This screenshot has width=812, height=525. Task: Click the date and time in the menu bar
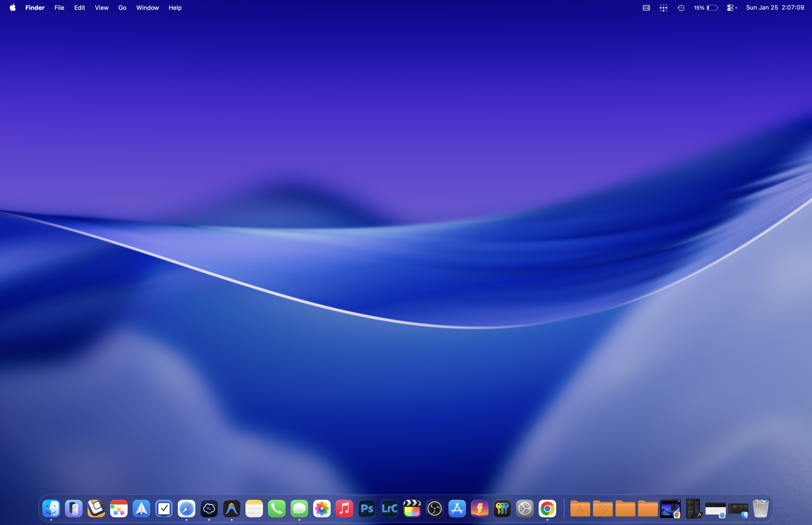click(x=775, y=7)
